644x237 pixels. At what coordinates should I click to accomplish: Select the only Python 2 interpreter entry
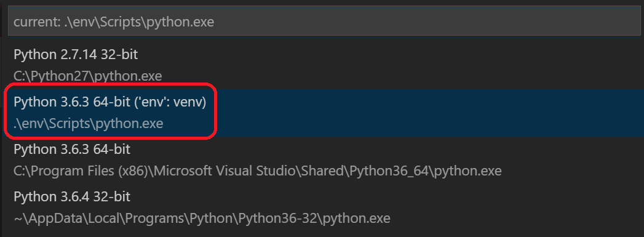[x=322, y=65]
